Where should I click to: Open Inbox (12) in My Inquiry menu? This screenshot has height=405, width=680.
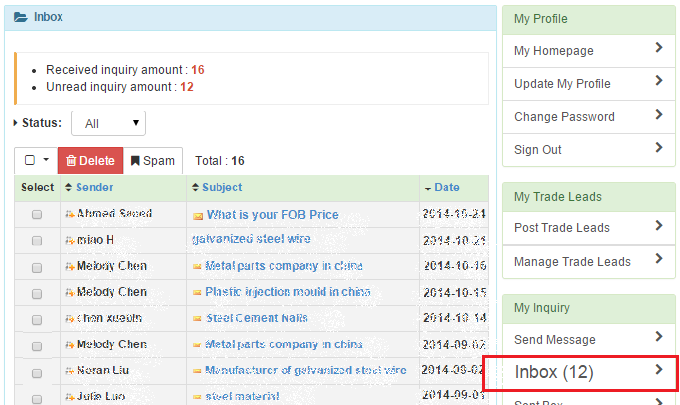click(589, 372)
